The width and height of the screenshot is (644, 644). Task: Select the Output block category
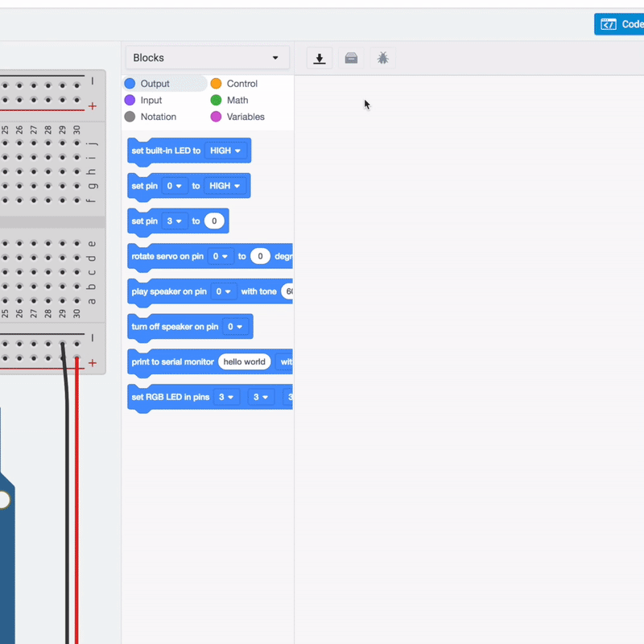[x=164, y=84]
